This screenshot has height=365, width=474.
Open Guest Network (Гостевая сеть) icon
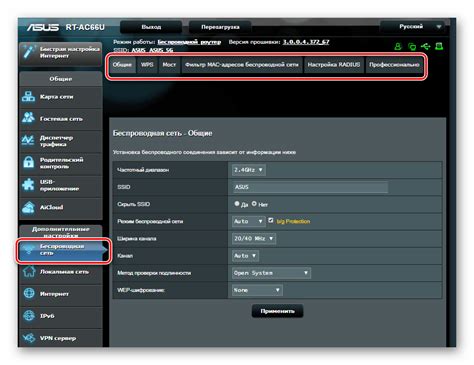click(28, 118)
